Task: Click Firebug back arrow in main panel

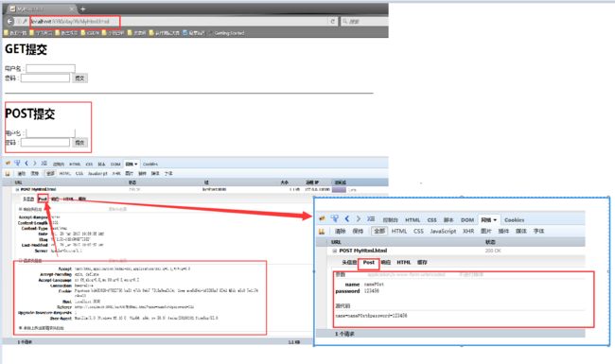Action: [26, 163]
